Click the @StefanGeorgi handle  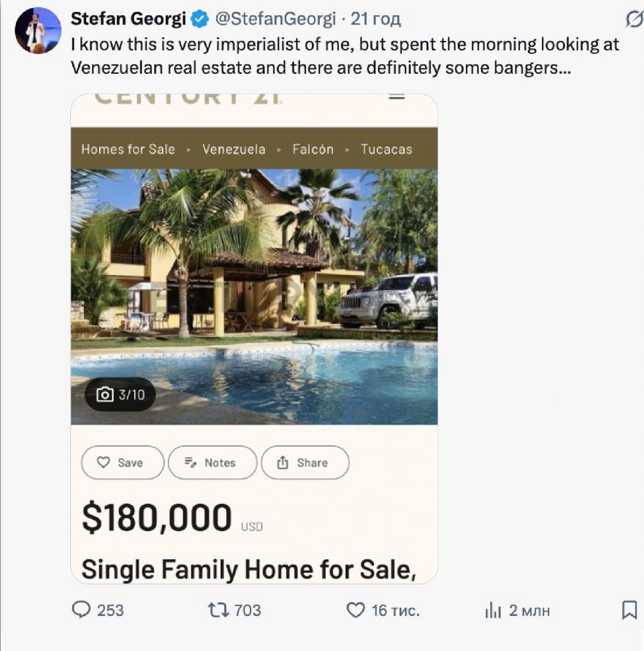coord(275,19)
